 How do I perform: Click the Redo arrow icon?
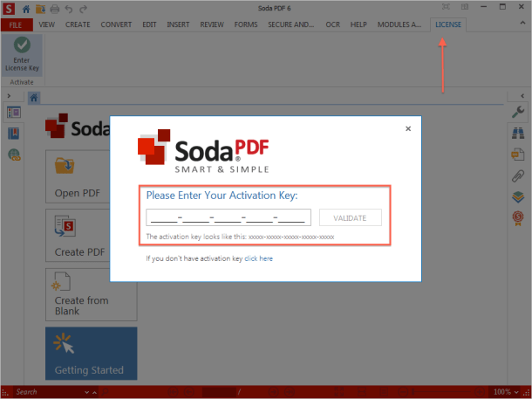[x=83, y=9]
